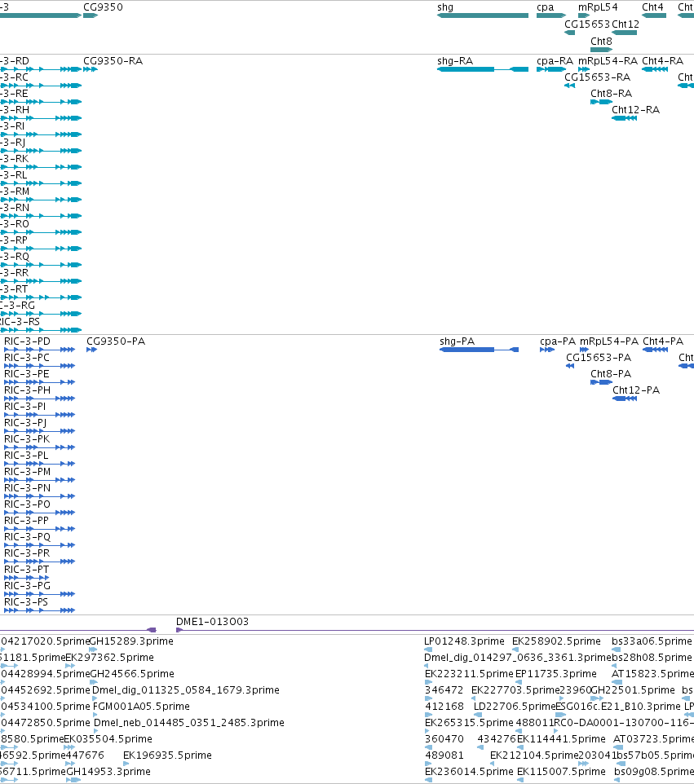
Task: Select the cpa-PA protein label
Action: (558, 341)
